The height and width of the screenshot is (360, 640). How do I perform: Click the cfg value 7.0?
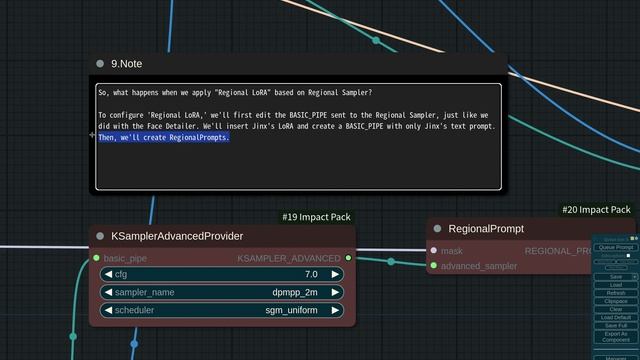pos(311,274)
